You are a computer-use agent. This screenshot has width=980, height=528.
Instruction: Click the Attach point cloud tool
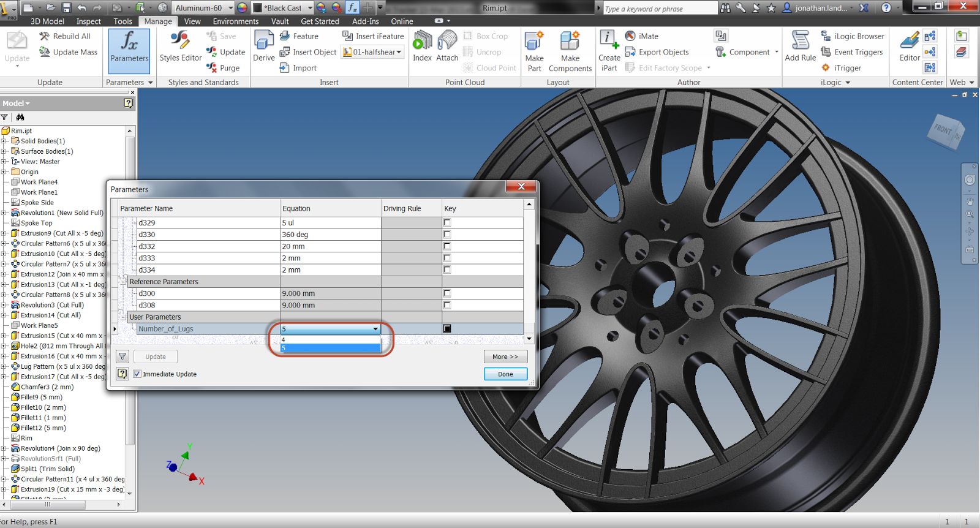pyautogui.click(x=447, y=47)
